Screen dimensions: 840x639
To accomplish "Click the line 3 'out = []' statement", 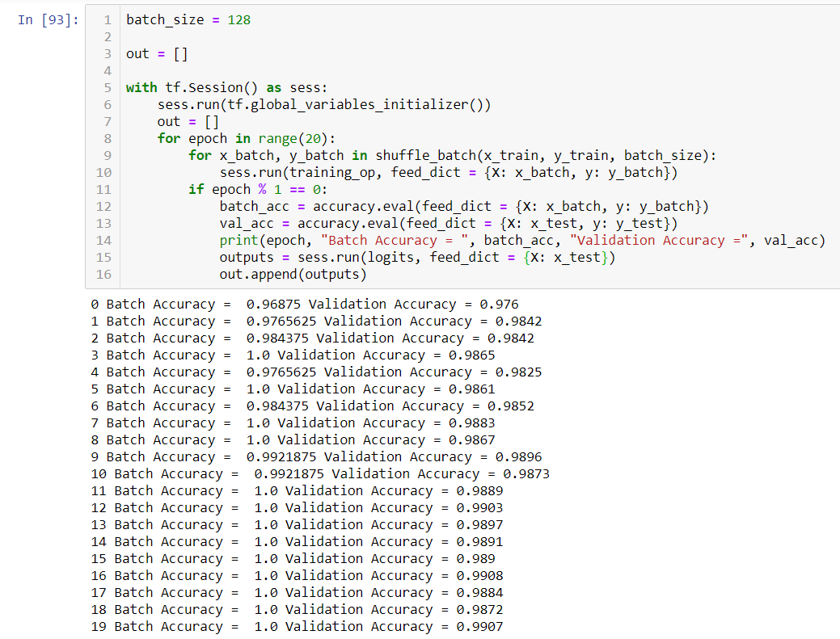I will [x=156, y=53].
